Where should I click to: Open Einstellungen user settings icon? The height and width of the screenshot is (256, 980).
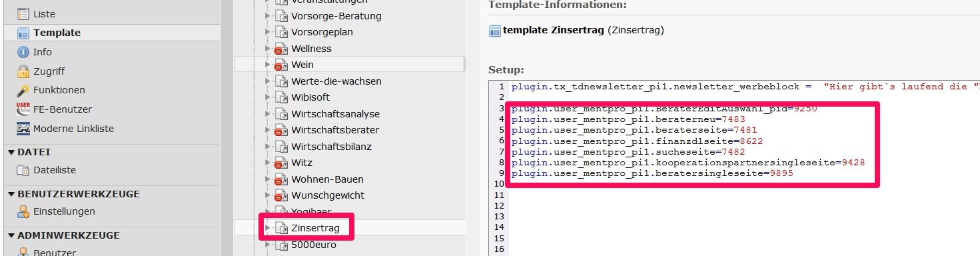[23, 211]
